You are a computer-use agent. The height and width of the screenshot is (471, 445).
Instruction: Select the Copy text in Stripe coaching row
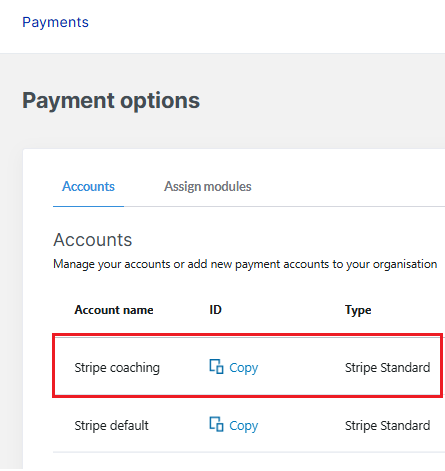244,368
